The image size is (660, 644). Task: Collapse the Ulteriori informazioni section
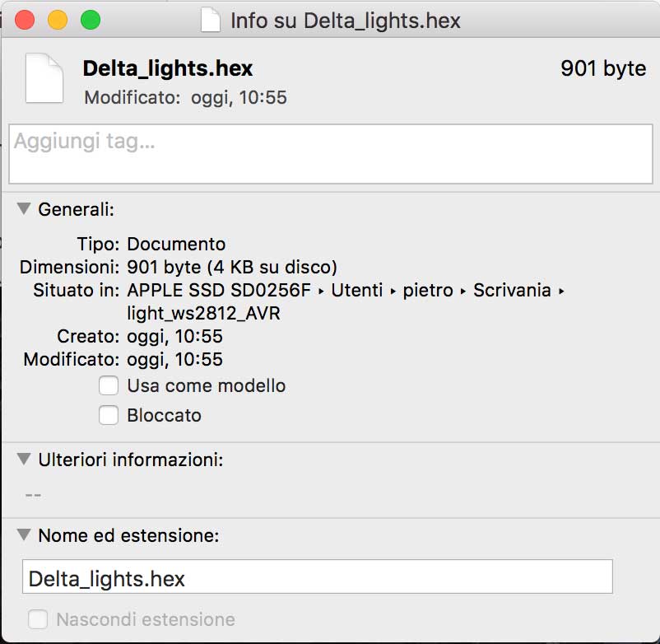pyautogui.click(x=24, y=459)
